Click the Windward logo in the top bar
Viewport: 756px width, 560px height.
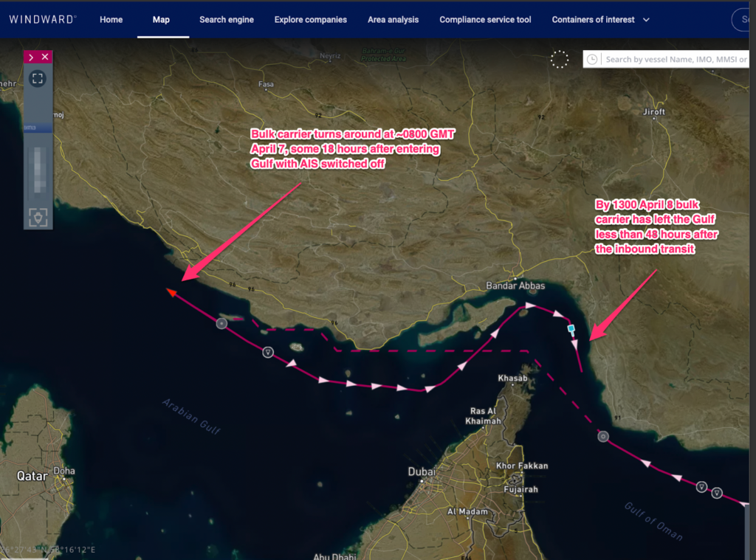(42, 19)
